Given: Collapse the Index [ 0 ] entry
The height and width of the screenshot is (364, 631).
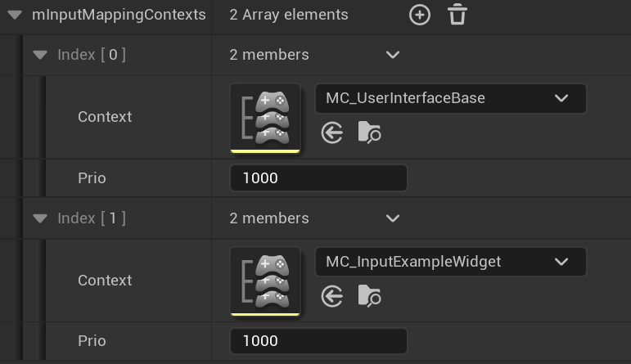Looking at the screenshot, I should pyautogui.click(x=40, y=55).
